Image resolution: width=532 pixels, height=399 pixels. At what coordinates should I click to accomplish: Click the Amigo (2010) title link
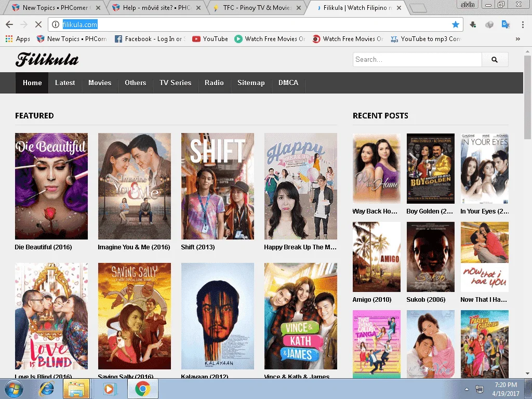click(x=372, y=300)
